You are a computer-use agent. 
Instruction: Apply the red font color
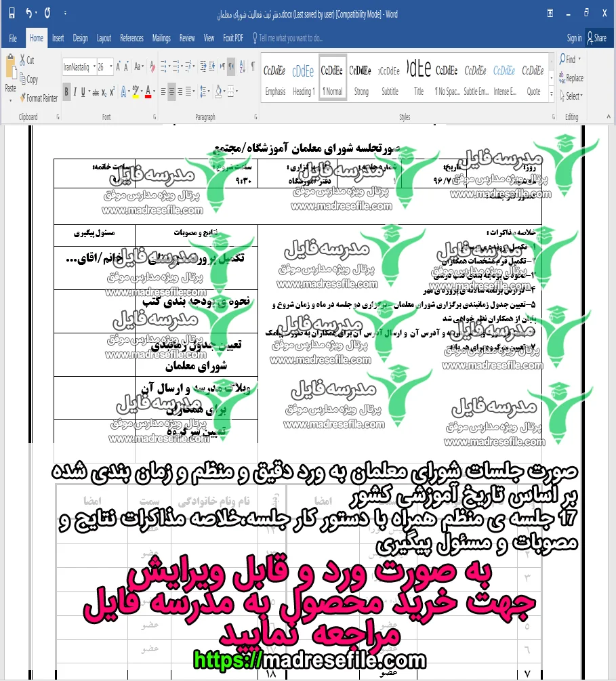click(x=148, y=91)
